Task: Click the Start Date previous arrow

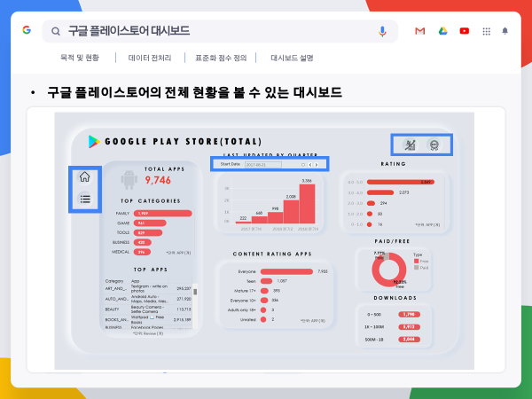Action: (x=310, y=165)
